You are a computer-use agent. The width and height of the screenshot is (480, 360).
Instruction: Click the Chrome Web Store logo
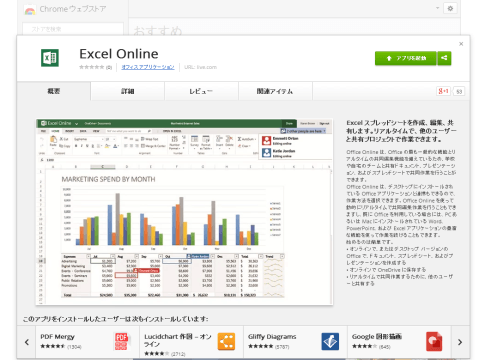(x=30, y=10)
